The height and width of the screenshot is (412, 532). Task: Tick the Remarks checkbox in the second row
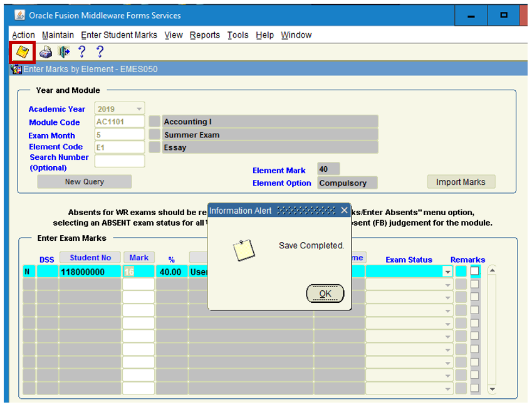click(x=475, y=284)
